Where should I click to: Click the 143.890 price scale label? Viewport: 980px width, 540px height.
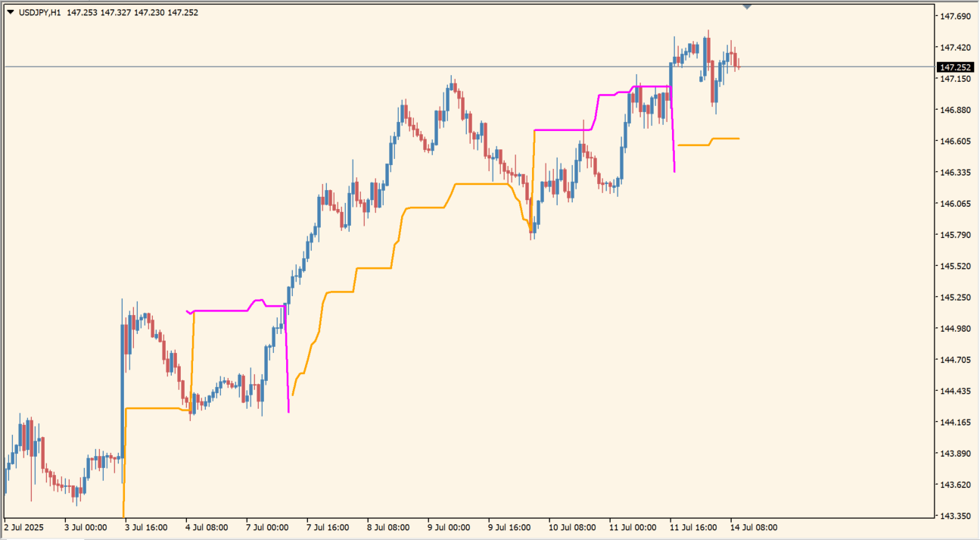point(955,454)
